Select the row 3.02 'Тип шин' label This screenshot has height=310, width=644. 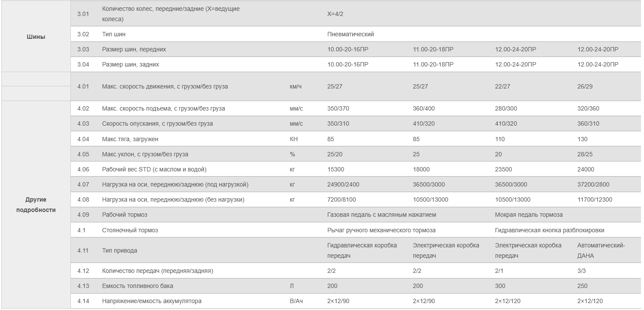114,34
